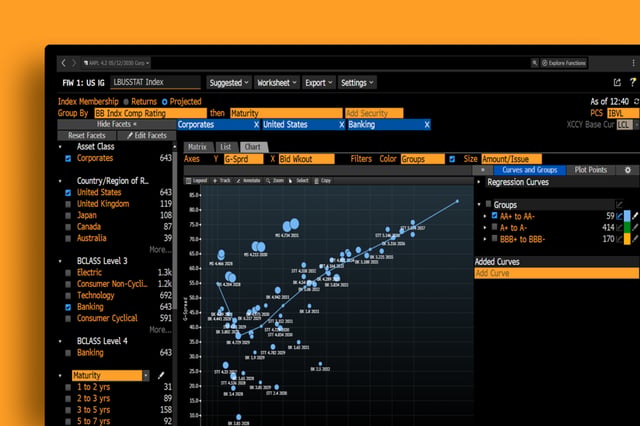The height and width of the screenshot is (426, 640).
Task: Open the Settings dropdown menu
Action: tap(357, 83)
